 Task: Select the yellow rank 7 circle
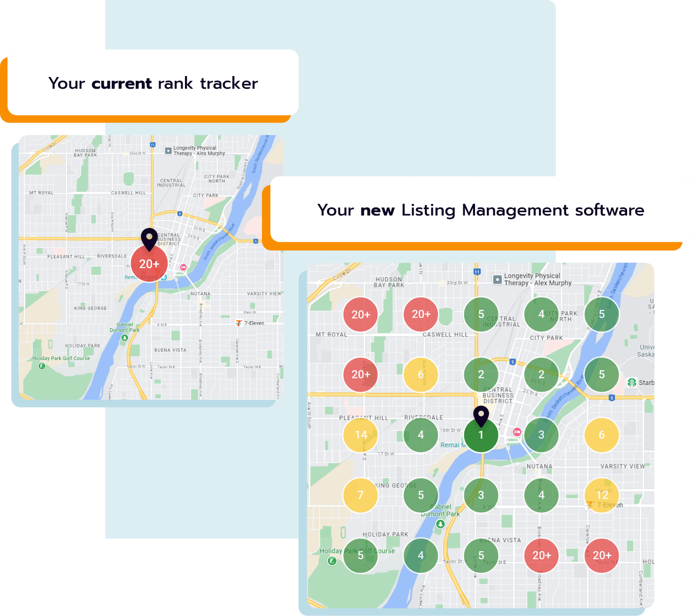point(361,495)
